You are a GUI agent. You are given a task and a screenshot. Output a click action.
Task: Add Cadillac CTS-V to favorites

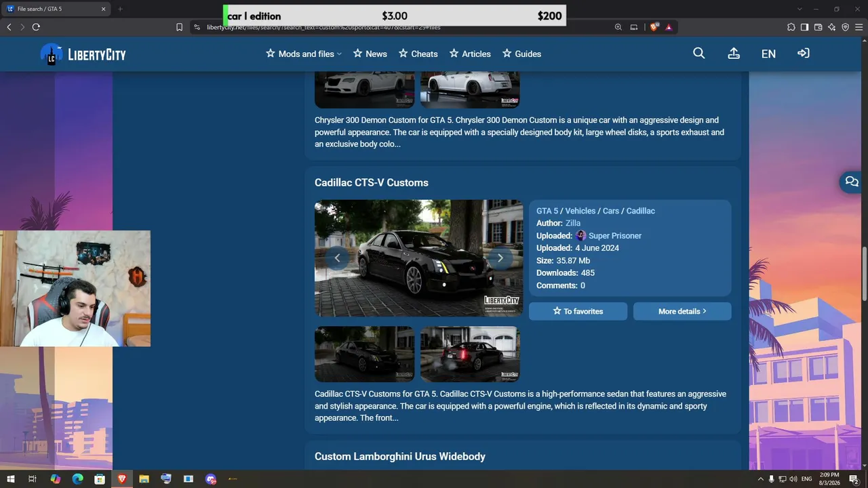click(x=578, y=311)
